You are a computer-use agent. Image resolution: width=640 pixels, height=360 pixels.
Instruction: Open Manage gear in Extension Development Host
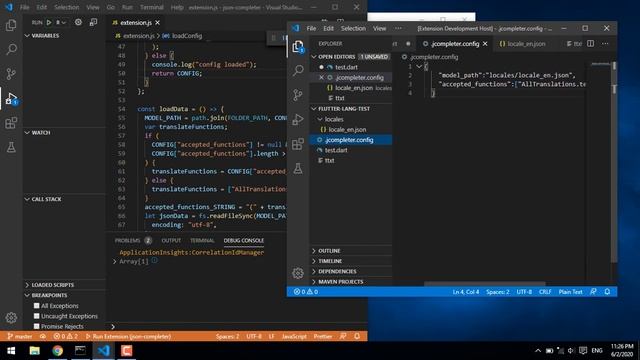(x=298, y=273)
